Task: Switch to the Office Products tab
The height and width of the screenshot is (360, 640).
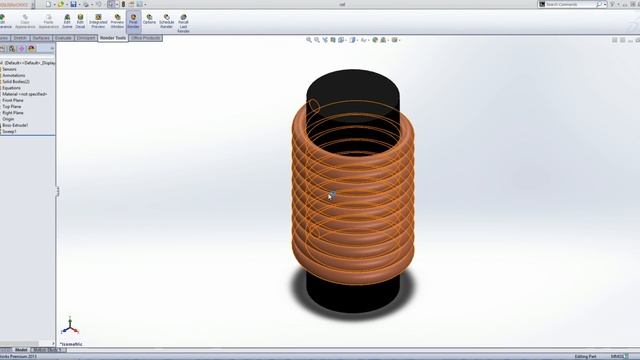Action: coord(146,38)
